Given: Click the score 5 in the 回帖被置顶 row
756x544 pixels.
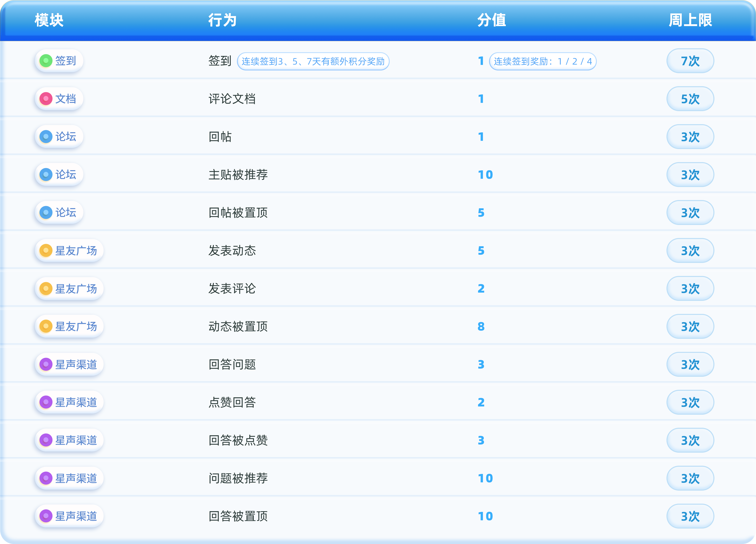Looking at the screenshot, I should (x=481, y=213).
